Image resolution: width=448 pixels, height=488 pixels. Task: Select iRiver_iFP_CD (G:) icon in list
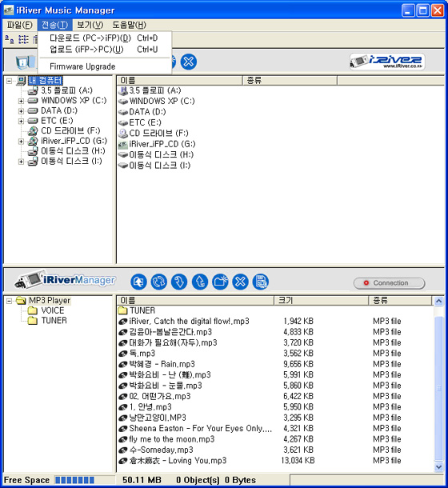(x=123, y=144)
